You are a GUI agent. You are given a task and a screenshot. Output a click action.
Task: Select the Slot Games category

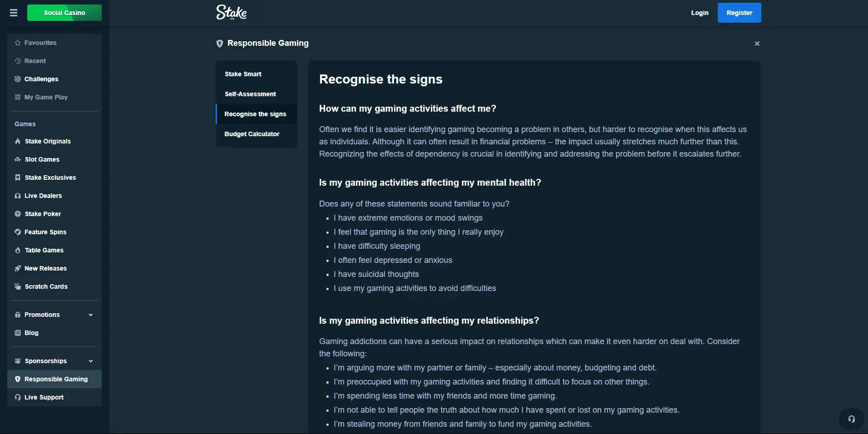[x=42, y=159]
